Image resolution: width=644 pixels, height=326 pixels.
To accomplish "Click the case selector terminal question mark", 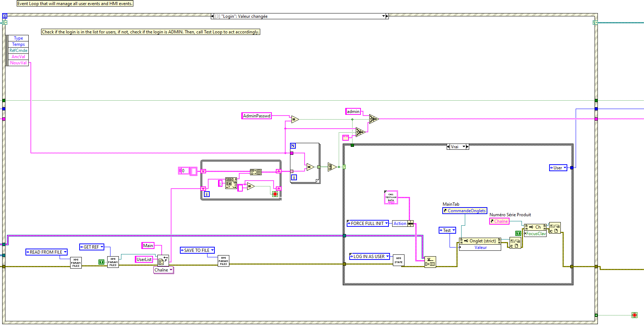I will (344, 167).
